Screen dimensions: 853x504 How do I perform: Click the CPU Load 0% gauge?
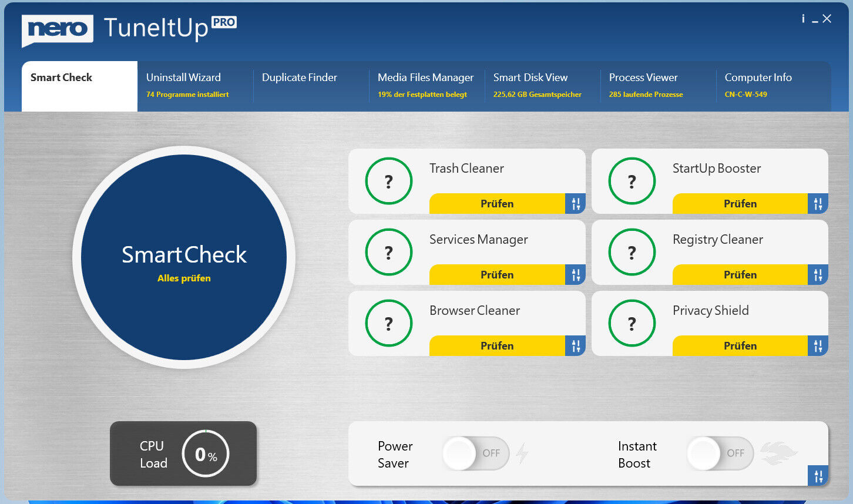click(x=206, y=453)
